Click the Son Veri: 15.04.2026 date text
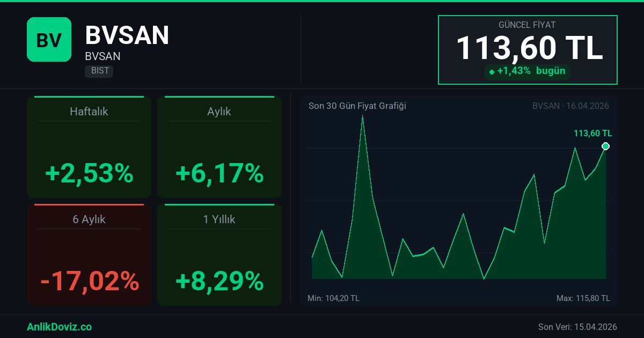This screenshot has width=644, height=338. click(577, 327)
